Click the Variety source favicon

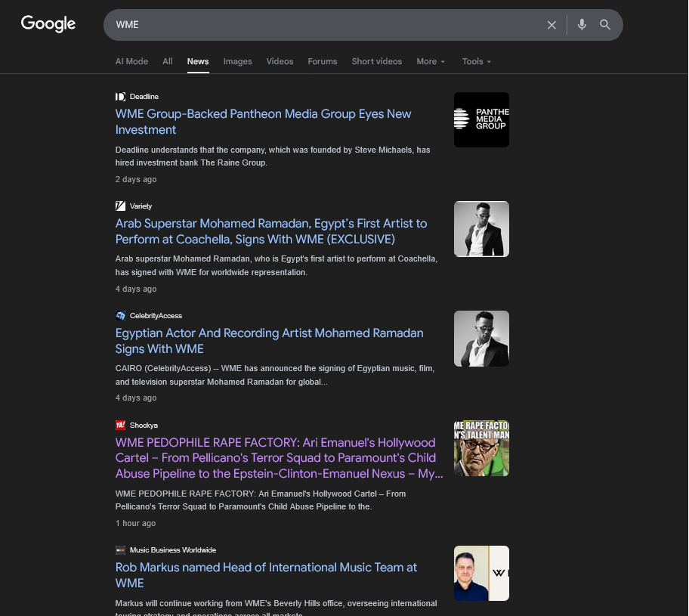pos(120,206)
